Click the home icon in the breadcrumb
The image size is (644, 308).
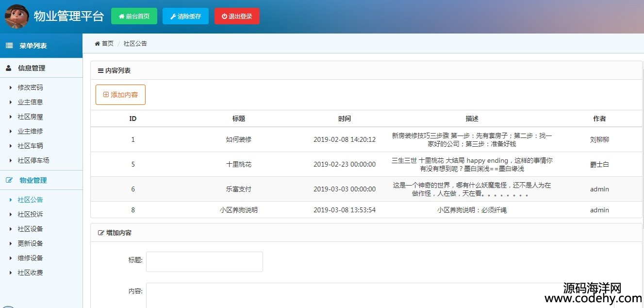pos(97,44)
